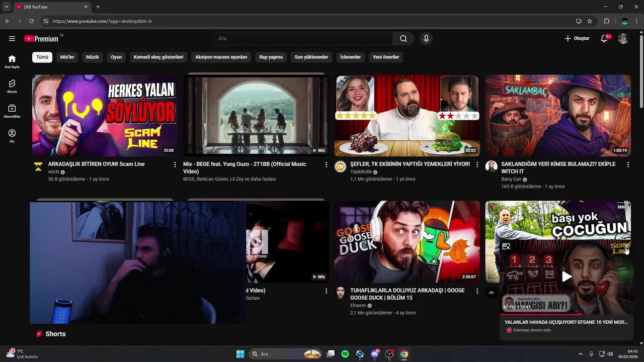Close the miniplayer with the X
This screenshot has height=362, width=644.
(x=626, y=246)
